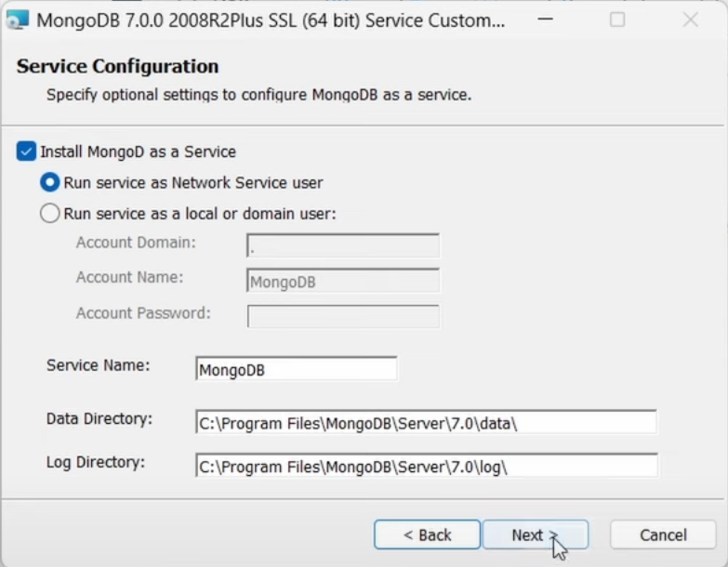Proceed with the Next button

point(536,534)
